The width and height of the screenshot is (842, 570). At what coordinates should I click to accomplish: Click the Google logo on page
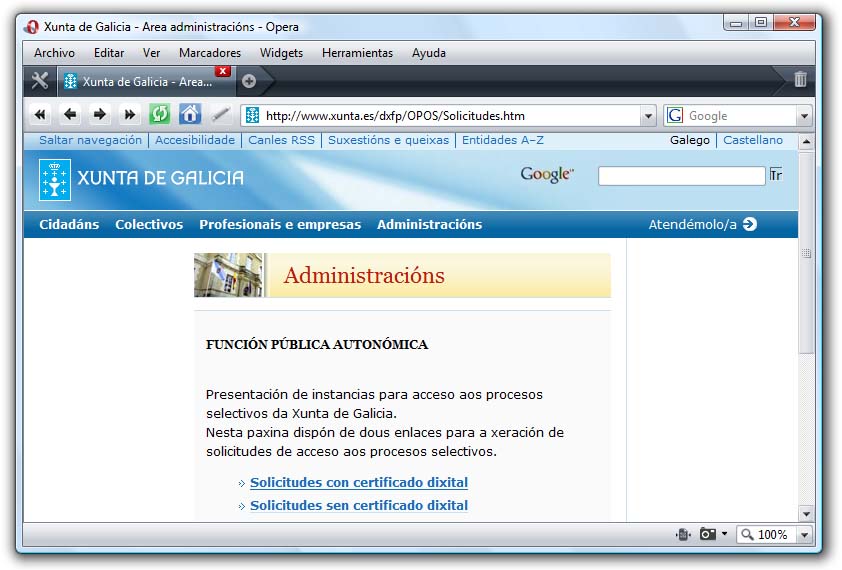(x=547, y=175)
